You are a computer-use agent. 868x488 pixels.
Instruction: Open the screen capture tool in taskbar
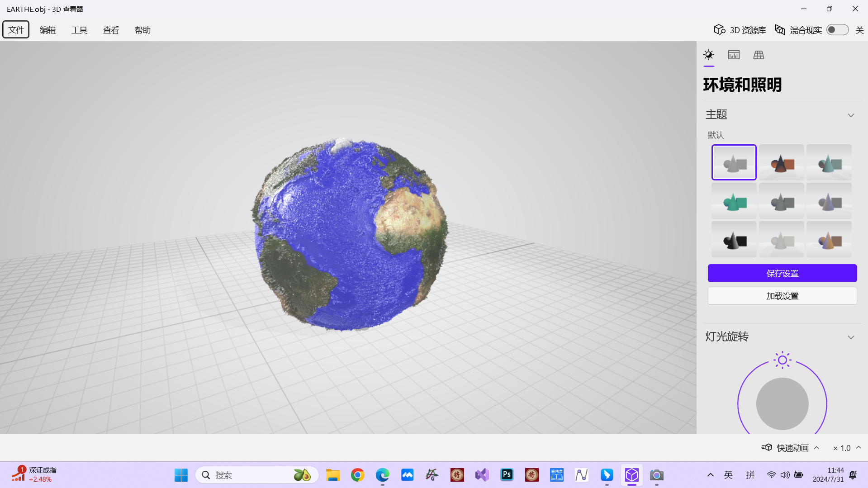(656, 475)
